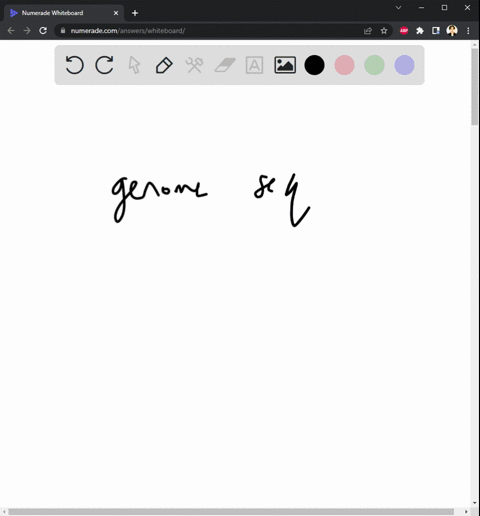View site security lock info
480x516 pixels.
coord(63,31)
